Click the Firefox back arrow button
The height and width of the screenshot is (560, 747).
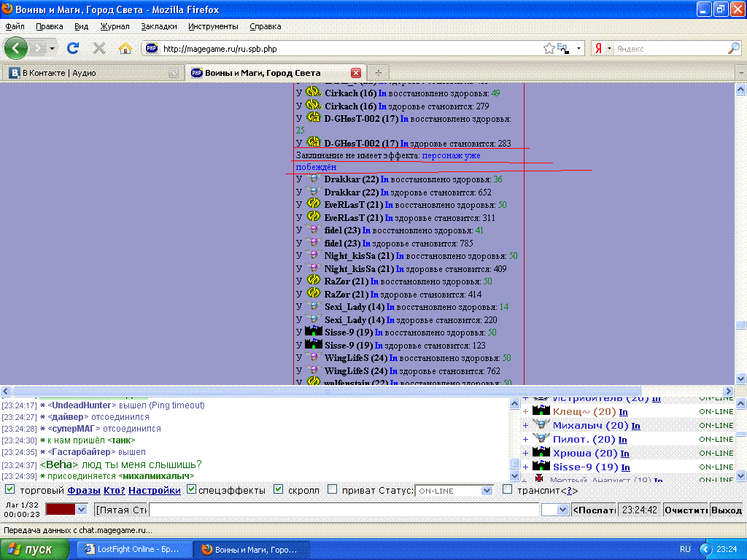pyautogui.click(x=16, y=48)
